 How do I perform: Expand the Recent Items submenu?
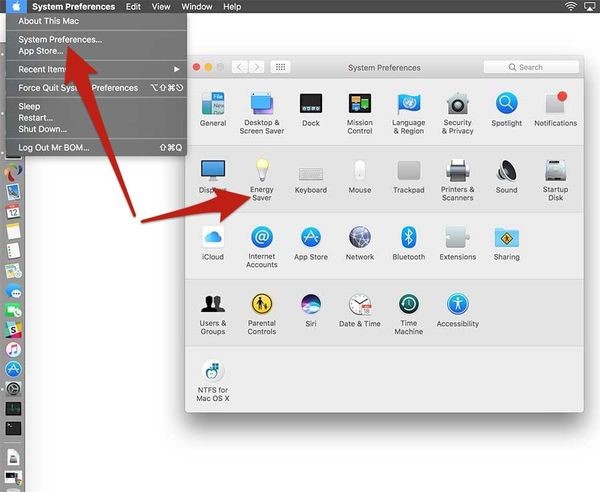96,69
